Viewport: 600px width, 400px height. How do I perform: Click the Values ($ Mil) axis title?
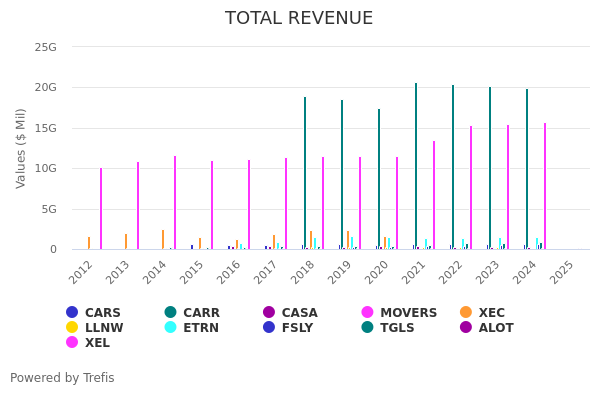[x=22, y=148]
